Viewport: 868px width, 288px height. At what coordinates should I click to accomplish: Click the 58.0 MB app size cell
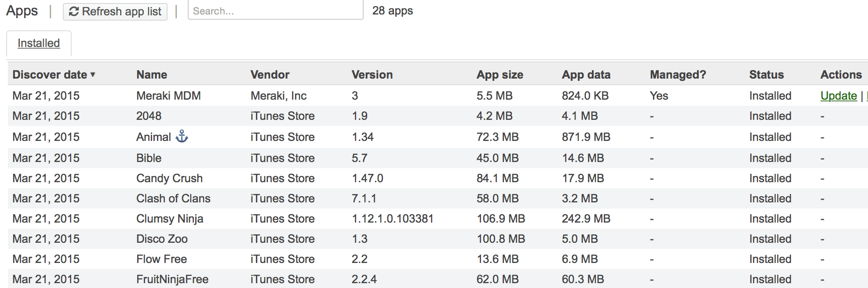[497, 198]
